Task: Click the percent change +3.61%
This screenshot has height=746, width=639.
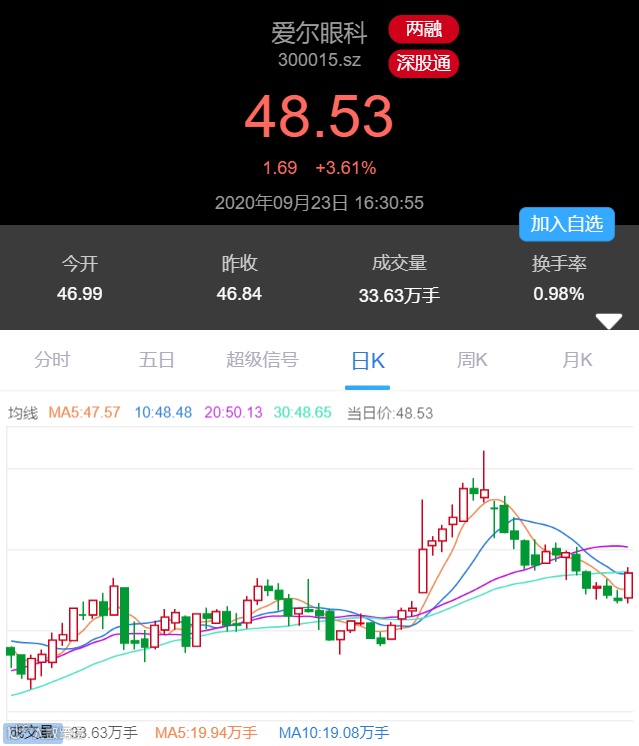Action: [345, 168]
